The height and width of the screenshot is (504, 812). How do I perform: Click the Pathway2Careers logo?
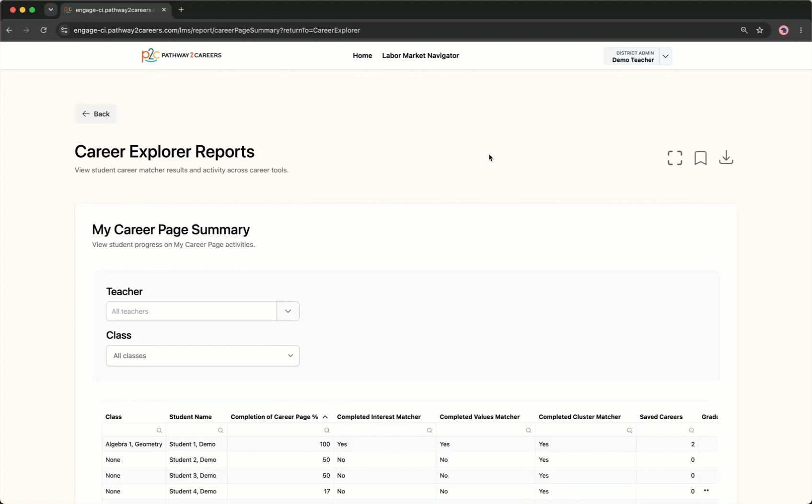(181, 56)
